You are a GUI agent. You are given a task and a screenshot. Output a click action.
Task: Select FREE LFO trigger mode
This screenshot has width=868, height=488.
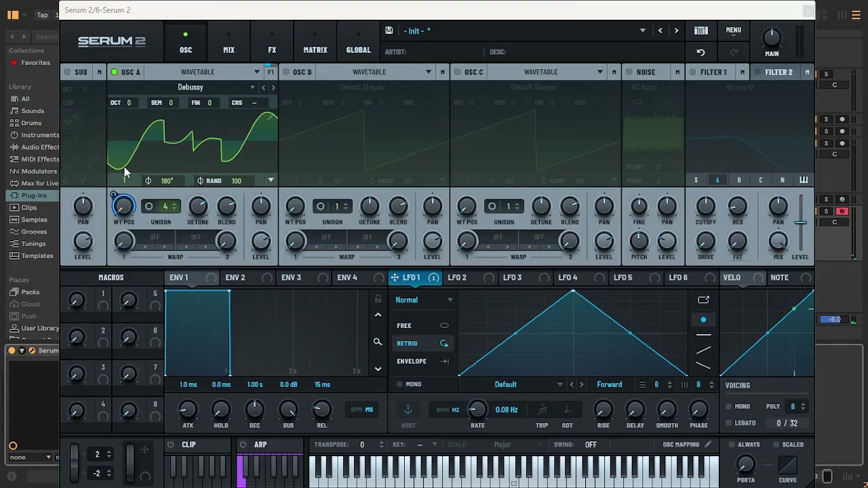coord(423,325)
